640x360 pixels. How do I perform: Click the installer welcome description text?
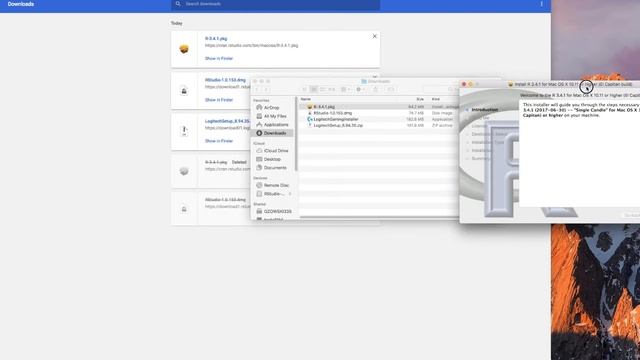[x=581, y=110]
